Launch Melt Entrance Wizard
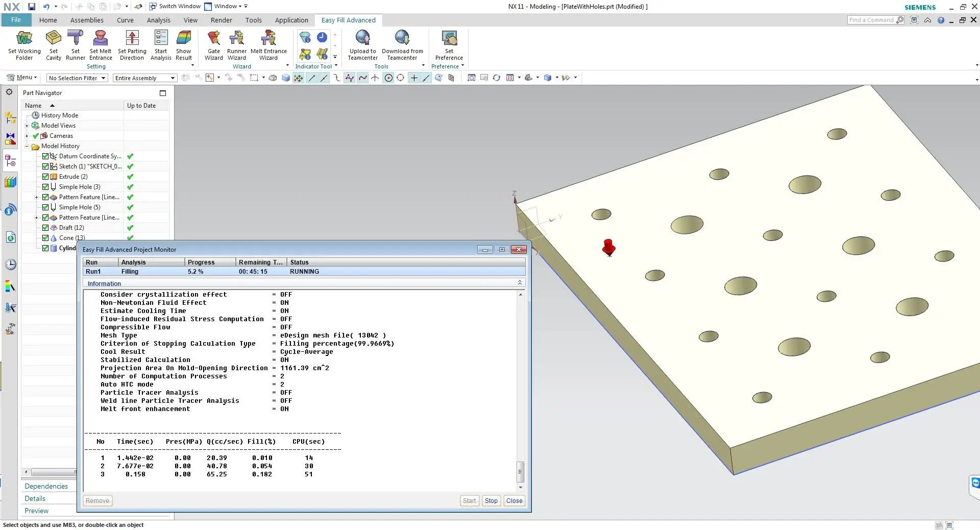 [x=268, y=45]
